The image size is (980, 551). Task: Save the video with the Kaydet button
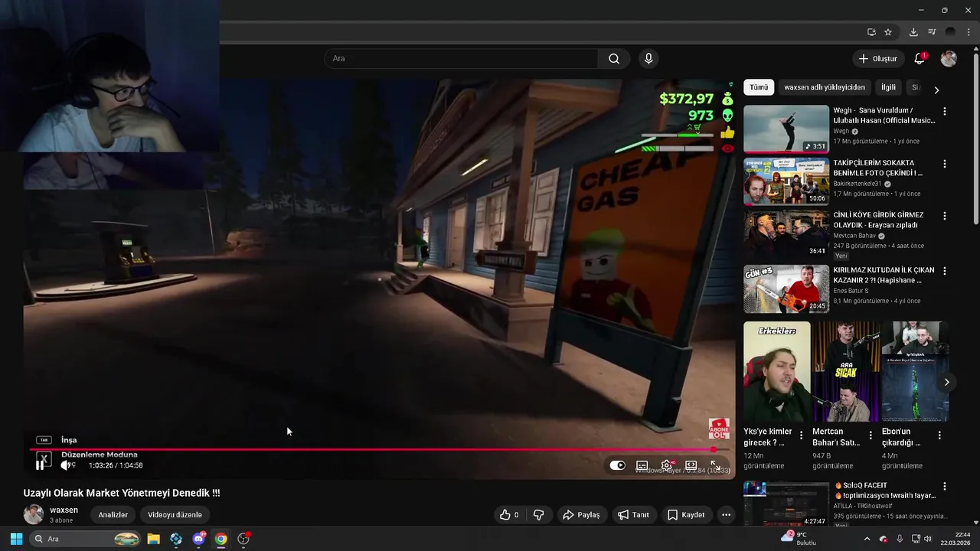coord(686,515)
